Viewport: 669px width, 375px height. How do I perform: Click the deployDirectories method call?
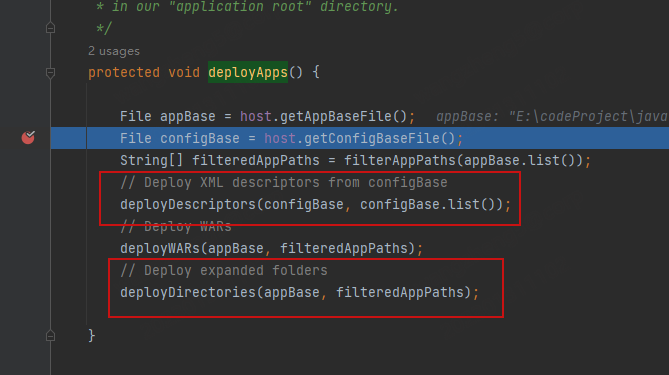[188, 292]
